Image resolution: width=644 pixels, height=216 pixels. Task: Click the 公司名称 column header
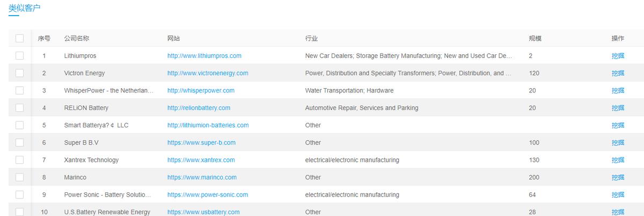click(x=76, y=38)
